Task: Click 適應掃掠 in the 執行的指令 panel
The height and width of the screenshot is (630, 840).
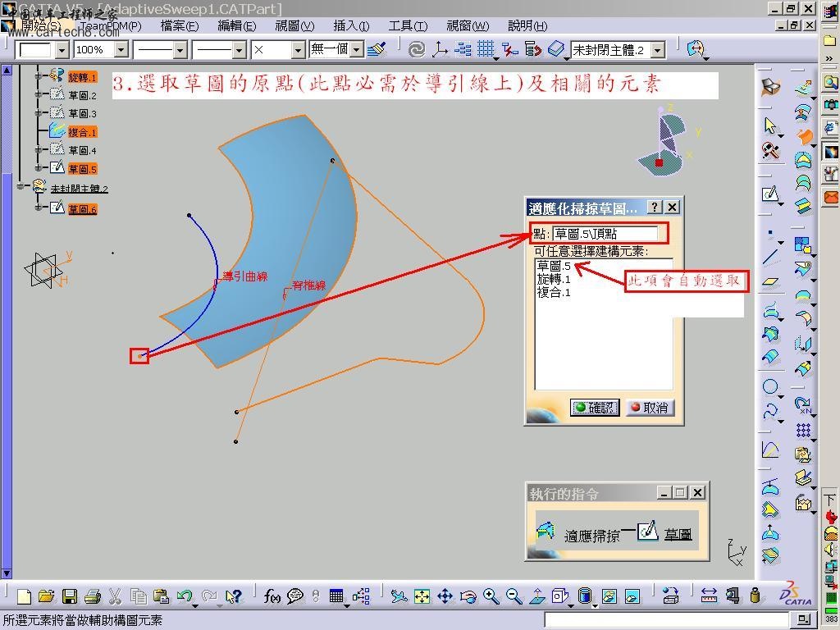Action: coord(591,535)
